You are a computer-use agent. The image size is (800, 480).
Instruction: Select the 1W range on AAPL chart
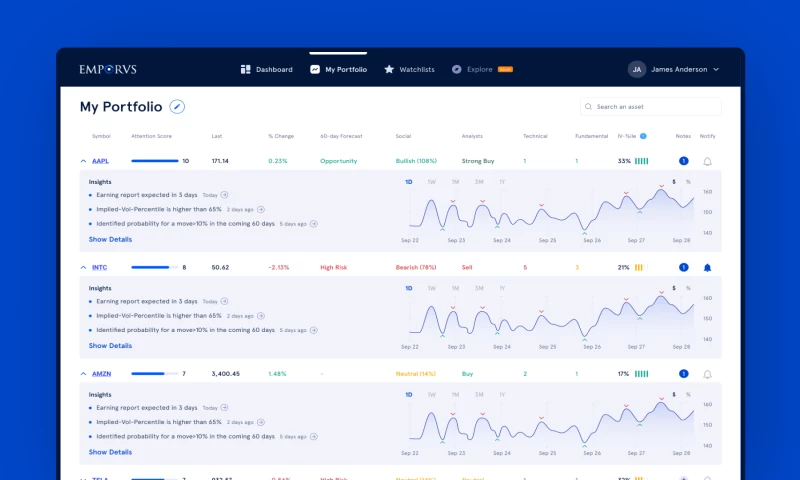(431, 182)
